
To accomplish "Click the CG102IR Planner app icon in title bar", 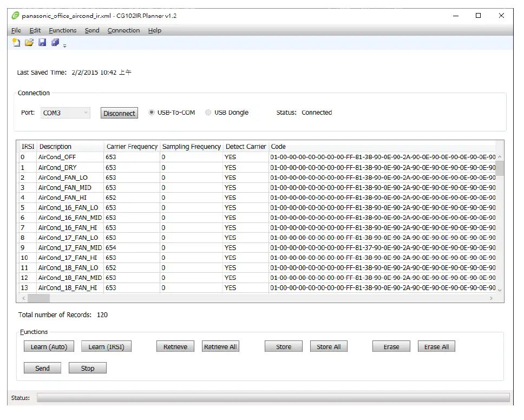I will point(15,15).
